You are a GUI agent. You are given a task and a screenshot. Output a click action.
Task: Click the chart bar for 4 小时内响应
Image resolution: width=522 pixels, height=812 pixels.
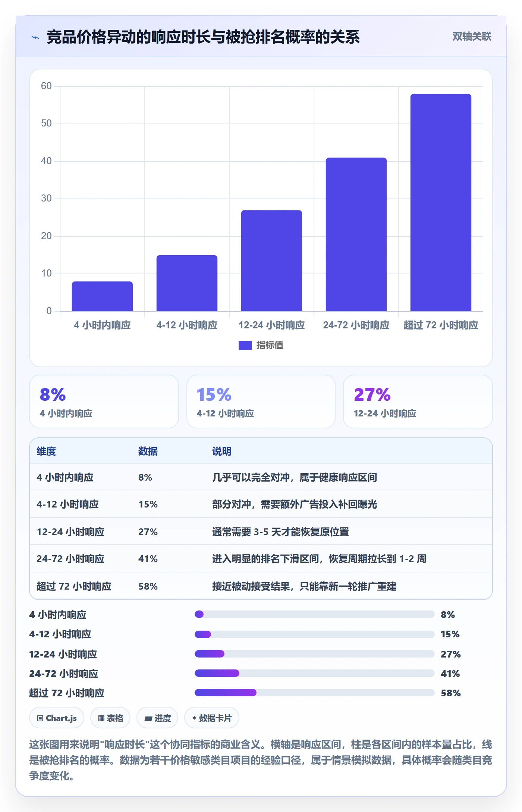(x=102, y=296)
